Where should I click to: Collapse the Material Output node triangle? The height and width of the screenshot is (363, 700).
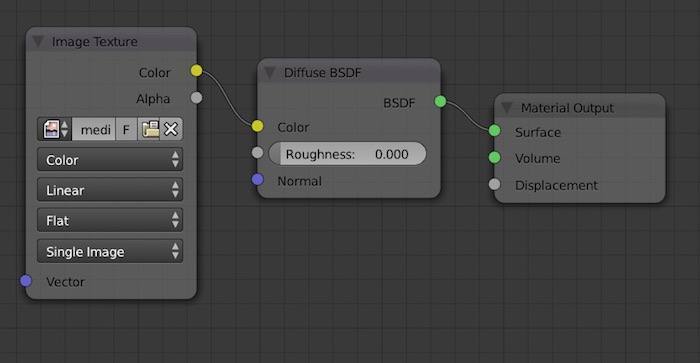coord(506,108)
